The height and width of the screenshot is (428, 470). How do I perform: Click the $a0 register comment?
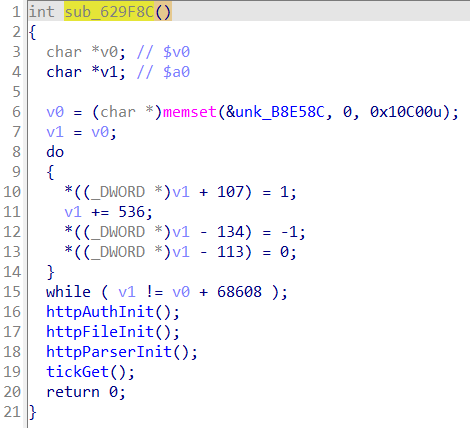pyautogui.click(x=176, y=72)
